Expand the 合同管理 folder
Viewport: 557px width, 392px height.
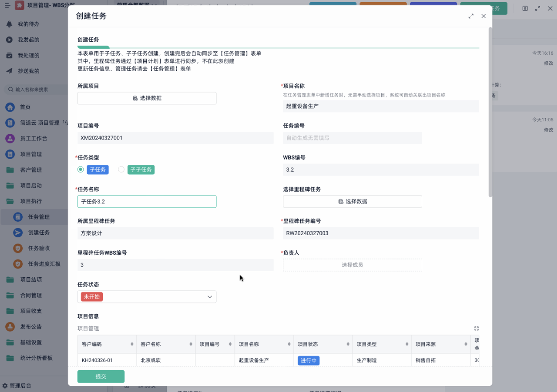(x=30, y=295)
